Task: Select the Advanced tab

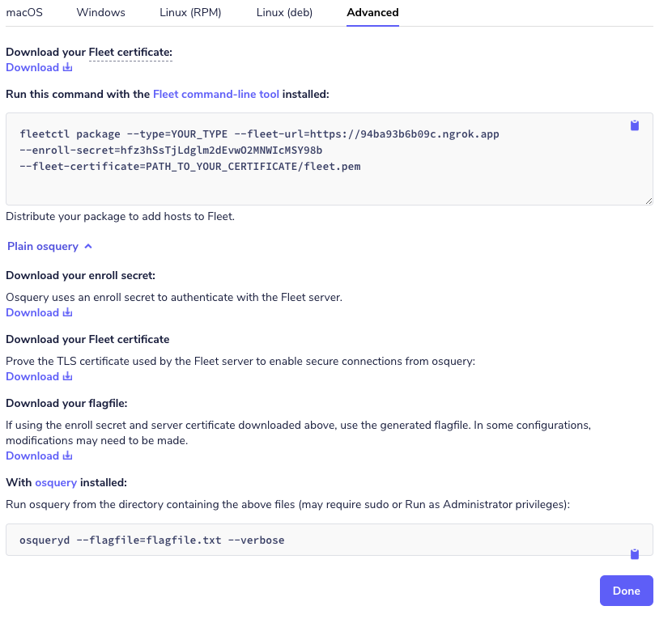Action: pyautogui.click(x=372, y=12)
